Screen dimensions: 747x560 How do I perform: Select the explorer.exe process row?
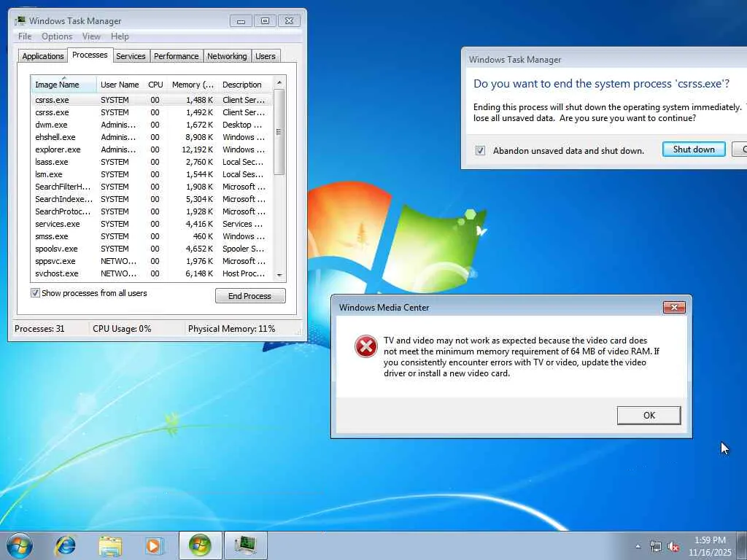pos(152,149)
